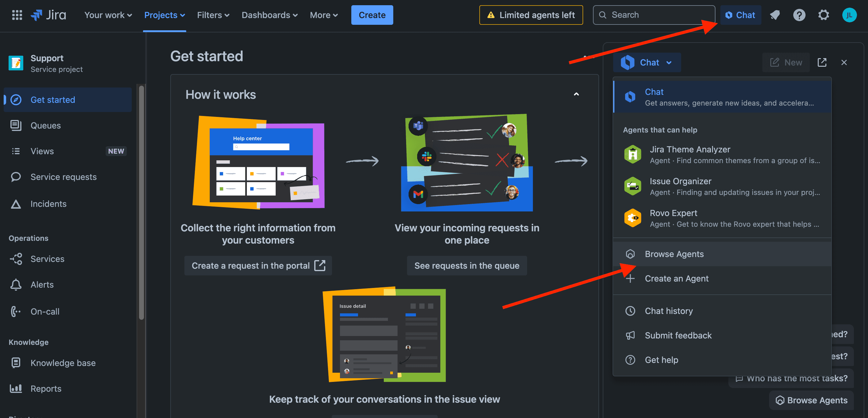The image size is (868, 418).
Task: Click the Issue detail illustration thumbnail
Action: coord(384,334)
